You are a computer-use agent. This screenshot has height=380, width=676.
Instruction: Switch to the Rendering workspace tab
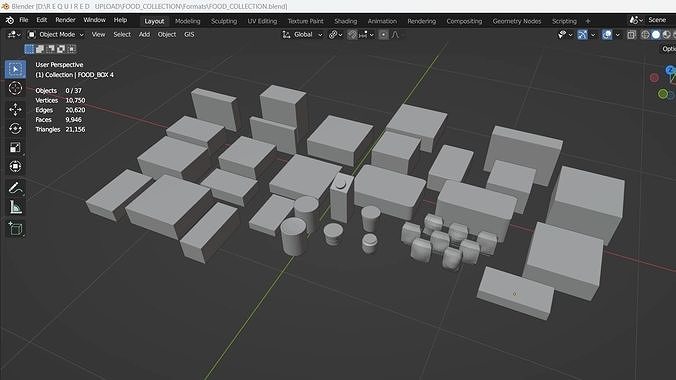coord(422,21)
